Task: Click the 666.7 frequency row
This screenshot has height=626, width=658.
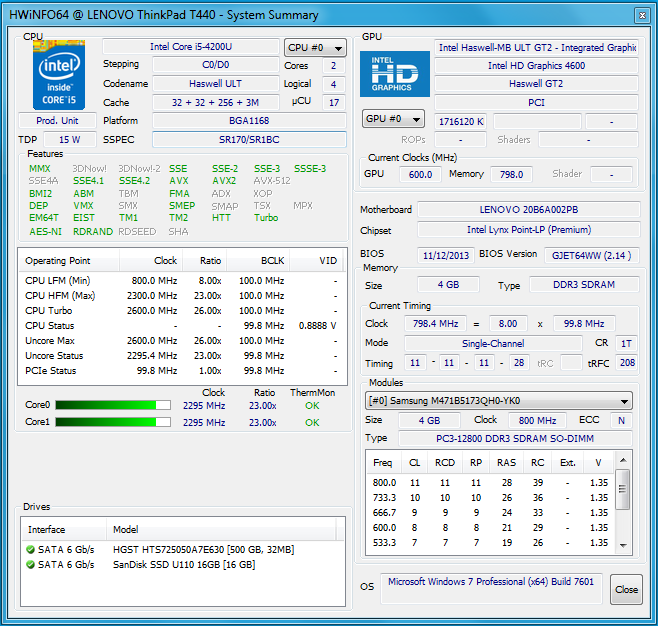Action: pos(491,513)
